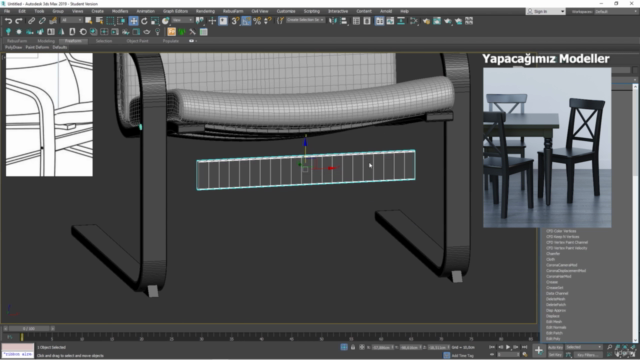Open the Create Selection Set dropdown
The height and width of the screenshot is (360, 640).
(305, 20)
